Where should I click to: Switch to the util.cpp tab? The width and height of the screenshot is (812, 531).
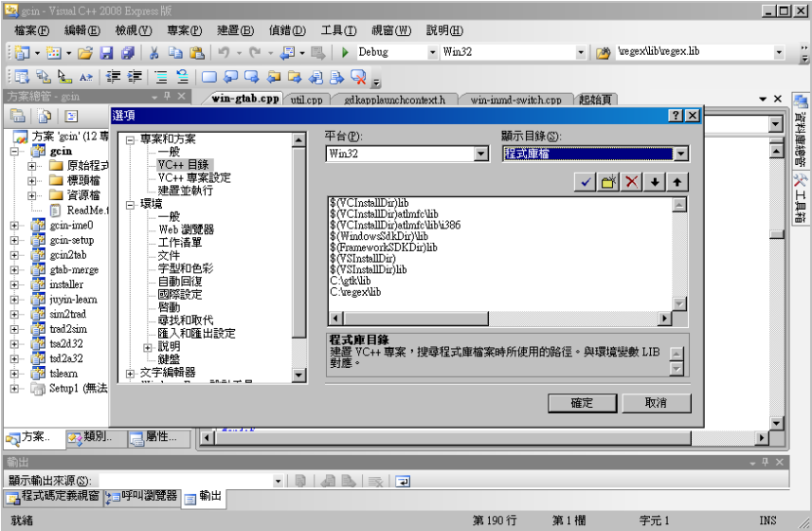[306, 100]
